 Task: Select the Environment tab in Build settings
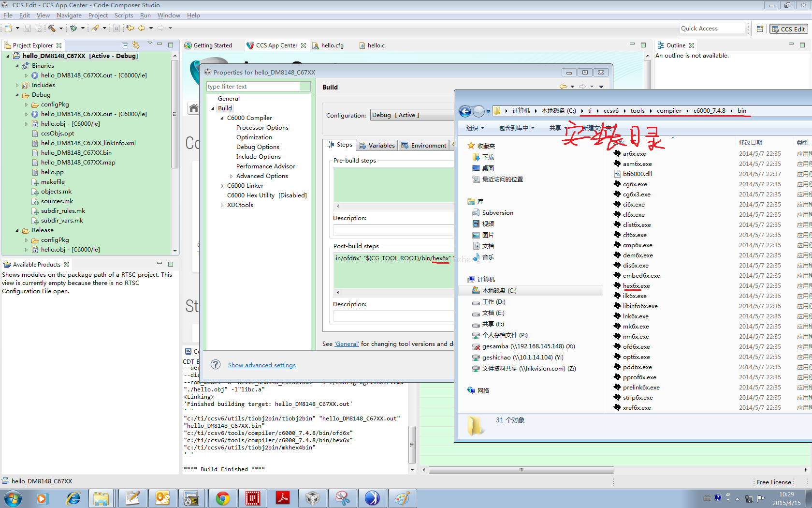(424, 145)
